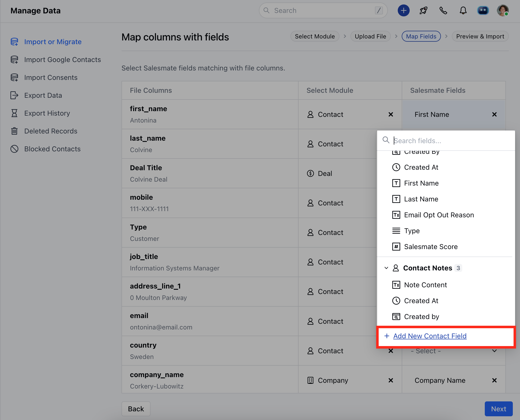Click the Export History hourglass icon
520x420 pixels.
coord(14,113)
